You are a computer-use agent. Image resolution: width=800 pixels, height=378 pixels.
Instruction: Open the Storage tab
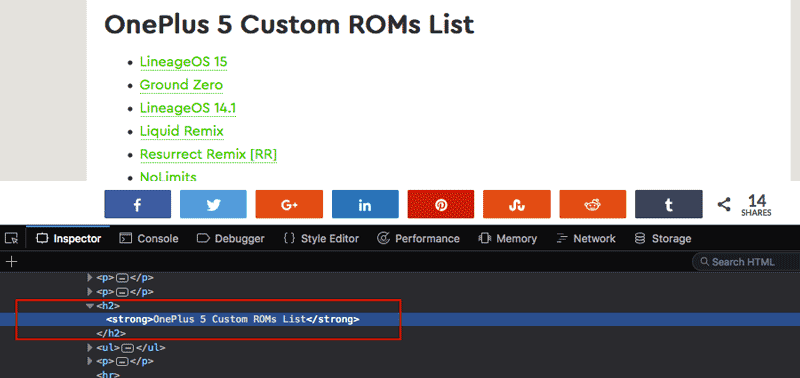[x=663, y=238]
